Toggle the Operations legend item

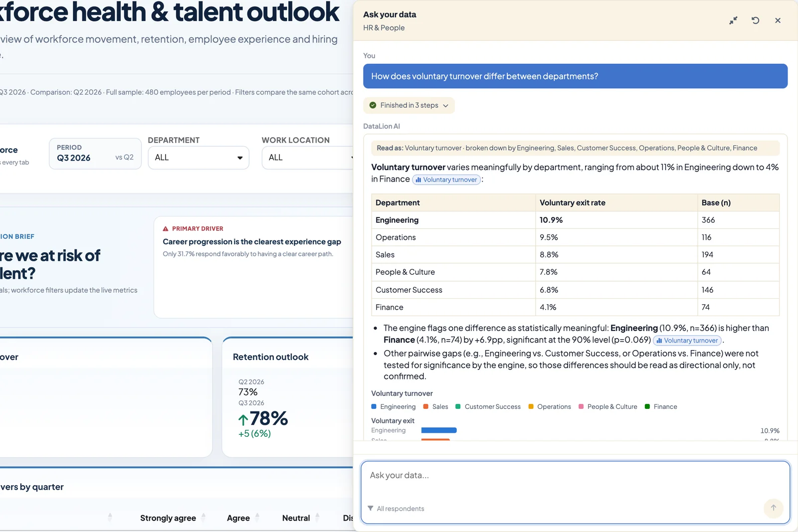tap(550, 407)
